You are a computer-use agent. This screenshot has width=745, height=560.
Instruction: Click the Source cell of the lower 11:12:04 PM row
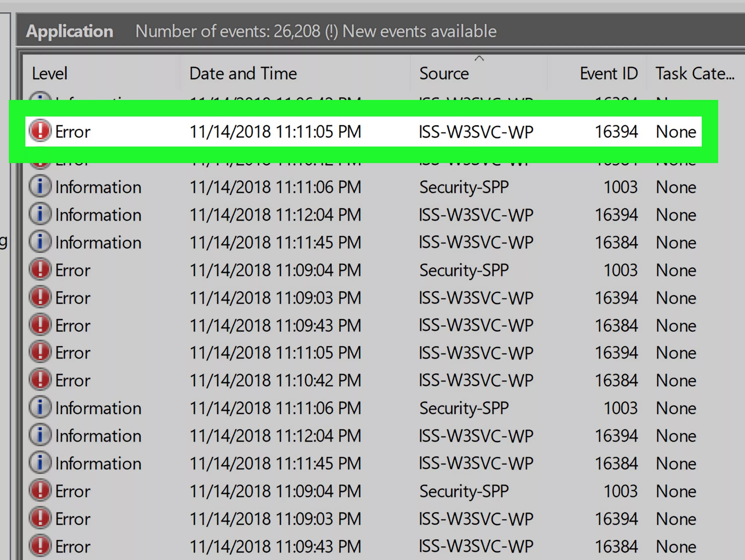click(476, 436)
